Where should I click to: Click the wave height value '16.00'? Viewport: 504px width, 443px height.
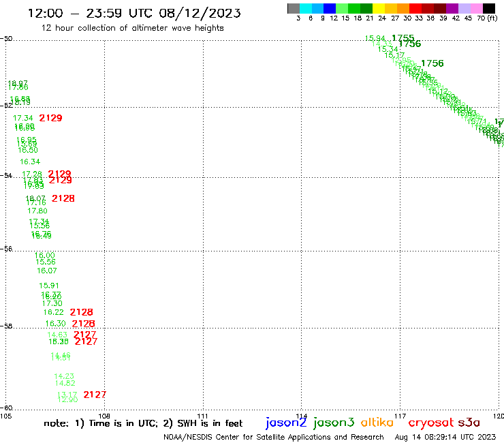(x=45, y=255)
